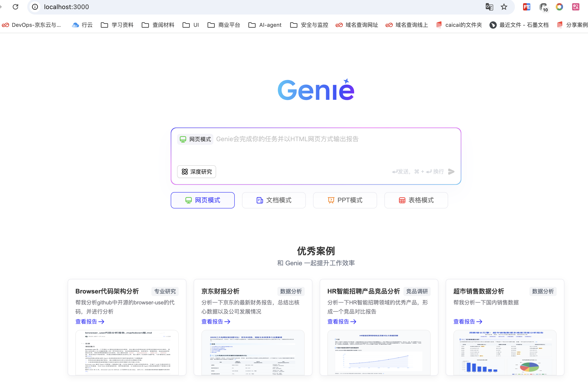The image size is (588, 391).
Task: View report for Browser代码架构分析
Action: pos(89,322)
